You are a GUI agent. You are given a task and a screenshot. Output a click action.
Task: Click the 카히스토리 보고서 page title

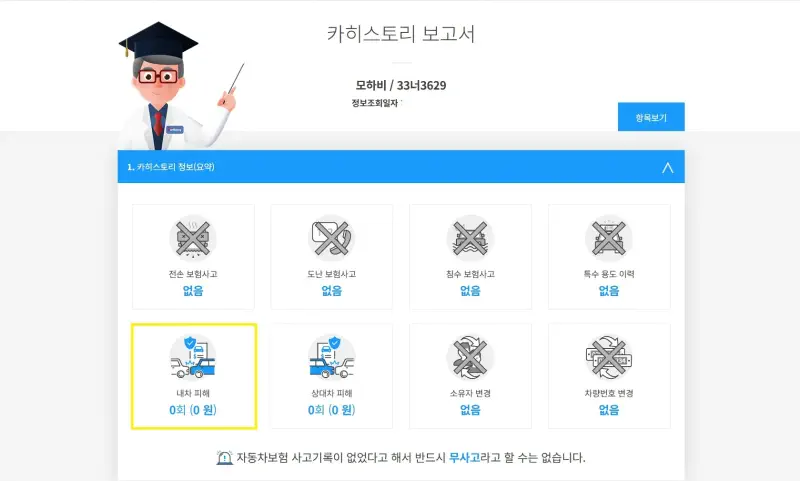point(401,34)
